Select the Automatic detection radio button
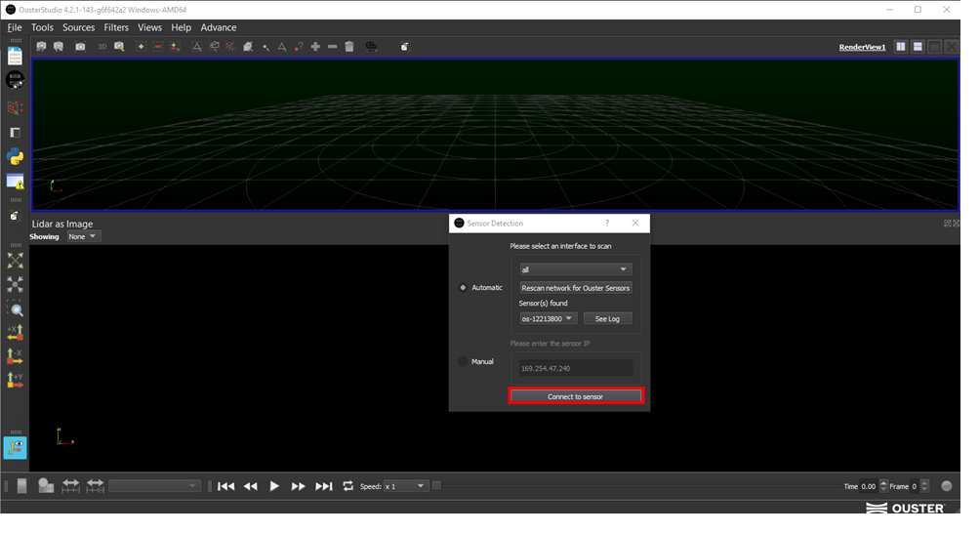Screen dimensions: 980x533 (x=464, y=288)
